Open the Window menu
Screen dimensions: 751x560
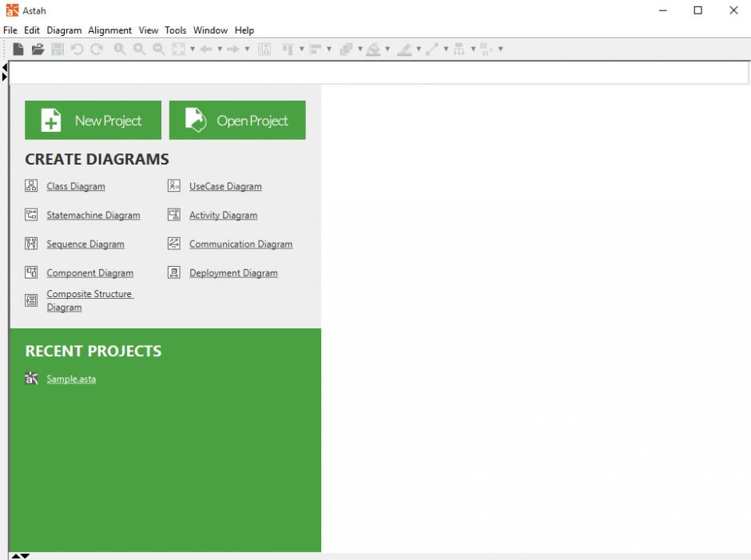coord(210,30)
